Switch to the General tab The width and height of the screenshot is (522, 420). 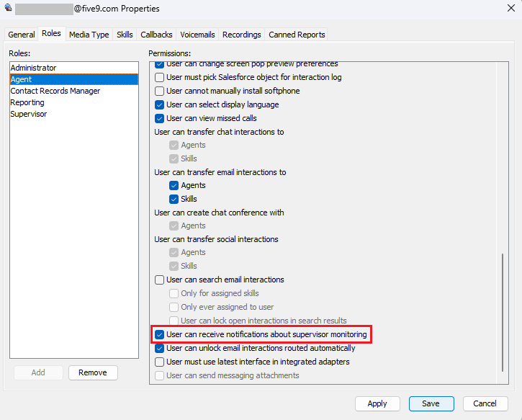(x=22, y=35)
